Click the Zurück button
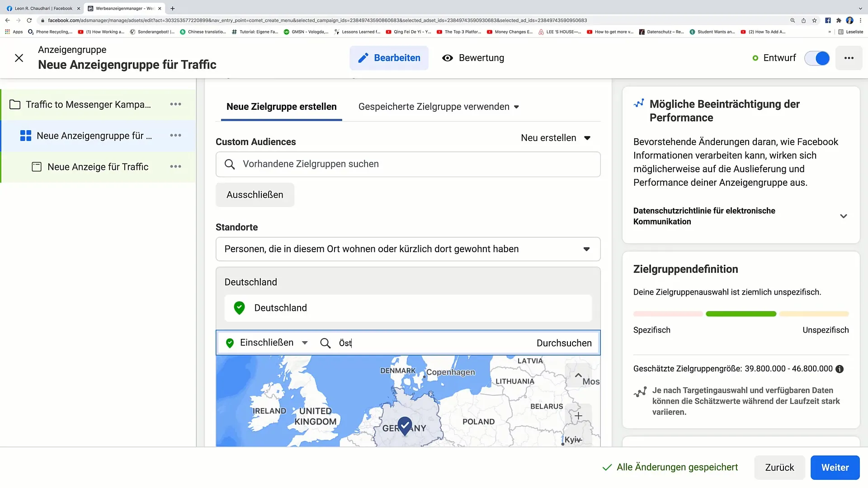 (779, 468)
